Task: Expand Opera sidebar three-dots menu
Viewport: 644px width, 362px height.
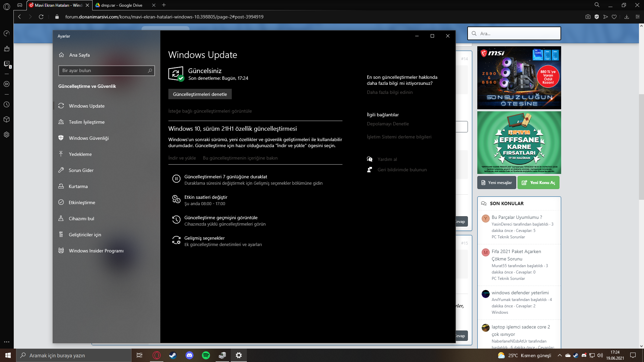Action: click(x=6, y=342)
